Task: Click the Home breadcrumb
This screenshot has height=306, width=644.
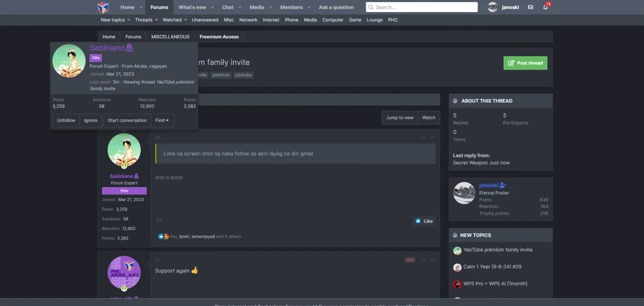Action: [x=109, y=37]
